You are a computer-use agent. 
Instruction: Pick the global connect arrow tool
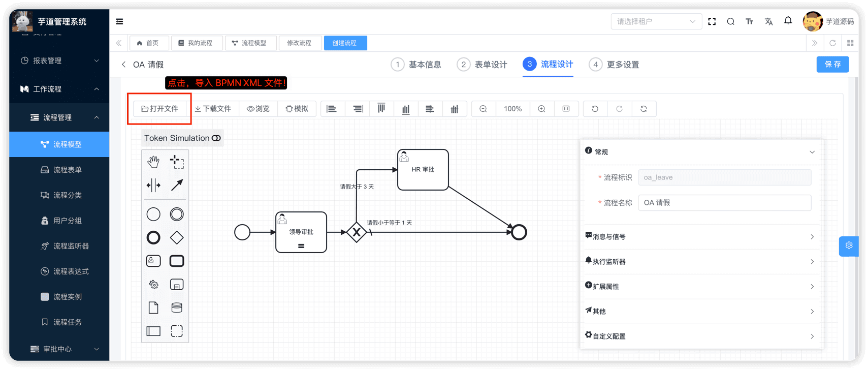pos(177,185)
